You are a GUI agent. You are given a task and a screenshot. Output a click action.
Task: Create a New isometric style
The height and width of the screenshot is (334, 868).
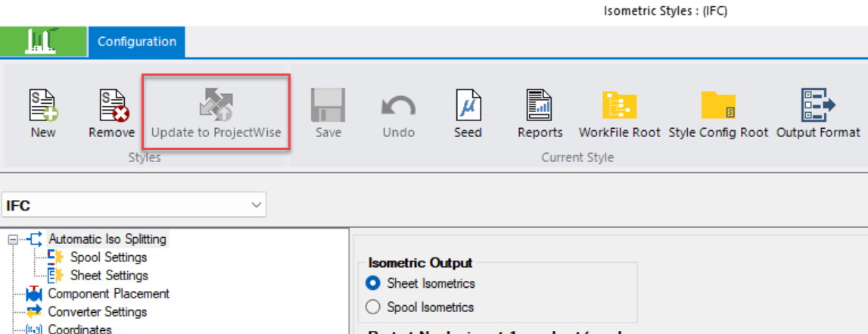43,114
